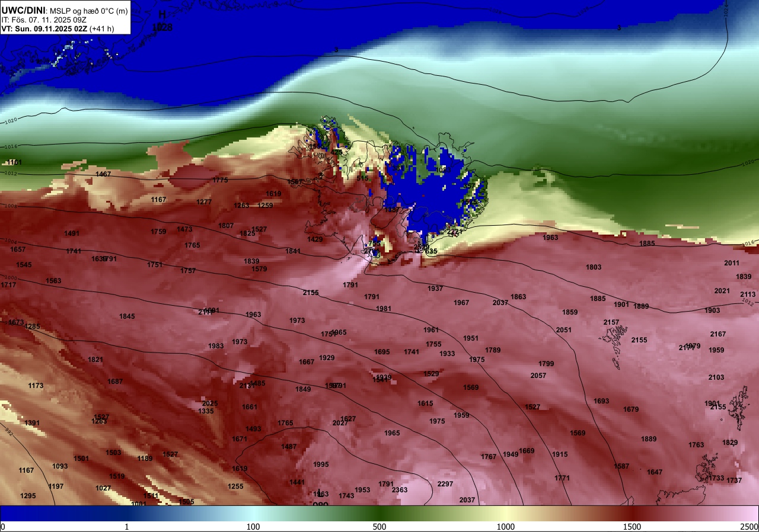Image resolution: width=759 pixels, height=532 pixels.
Task: Click the 1441 height value
Action: pos(296,482)
